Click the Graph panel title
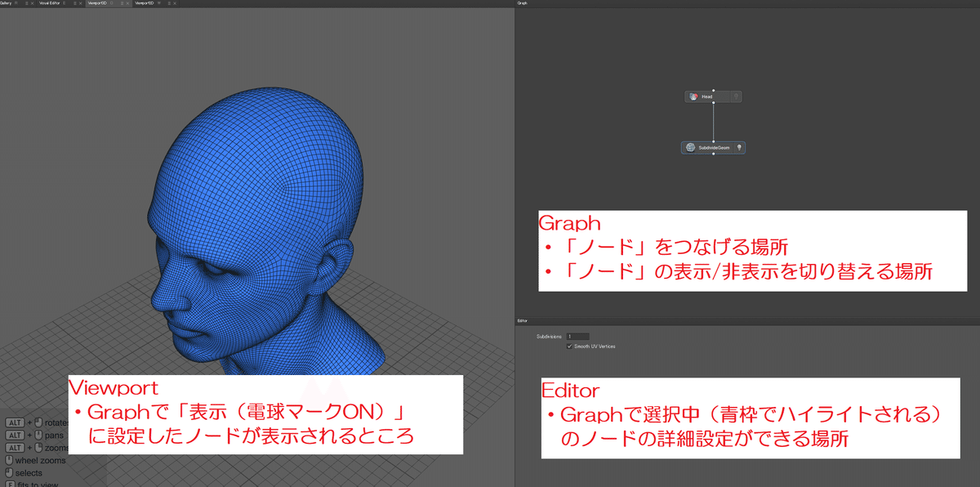 [x=523, y=3]
